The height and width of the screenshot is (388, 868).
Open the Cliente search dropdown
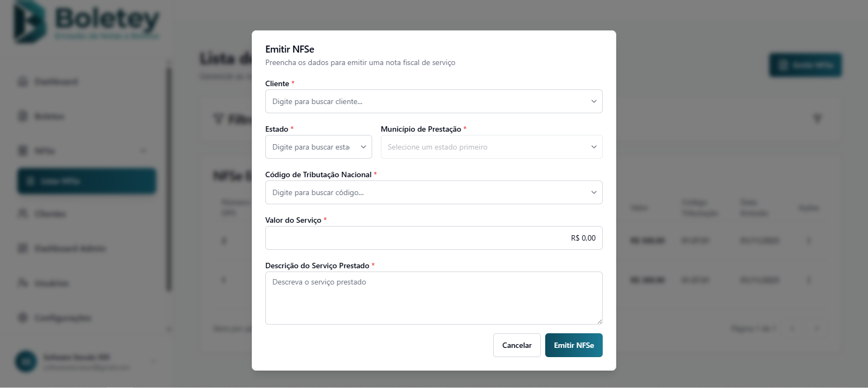433,101
